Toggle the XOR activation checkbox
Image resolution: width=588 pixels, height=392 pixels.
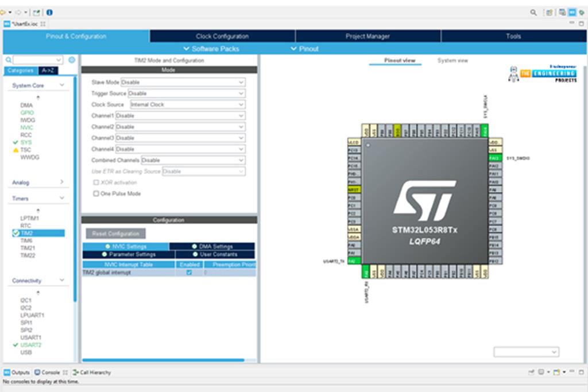96,183
